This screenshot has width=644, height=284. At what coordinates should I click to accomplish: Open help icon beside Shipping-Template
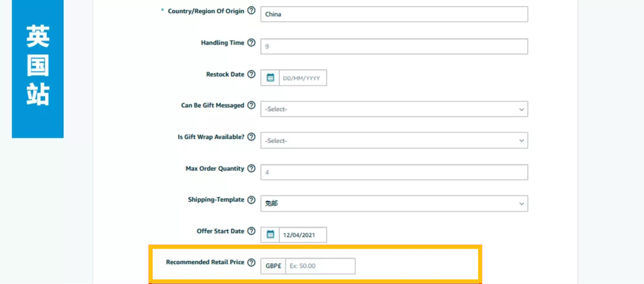[x=252, y=200]
